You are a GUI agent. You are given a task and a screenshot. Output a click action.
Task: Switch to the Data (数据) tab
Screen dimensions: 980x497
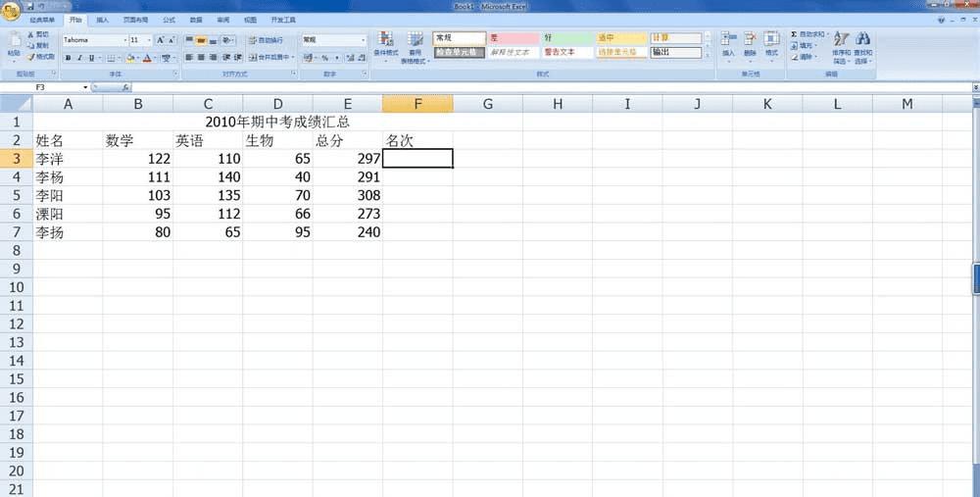click(196, 20)
